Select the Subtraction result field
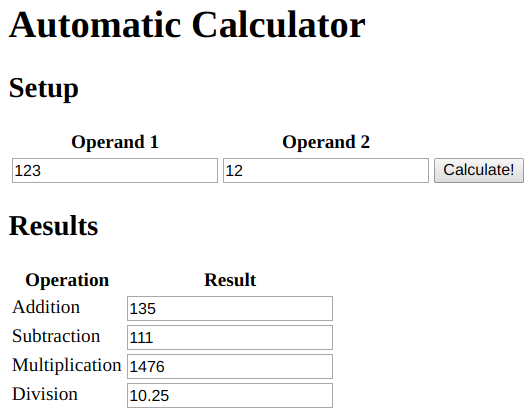The image size is (529, 418). coord(230,337)
